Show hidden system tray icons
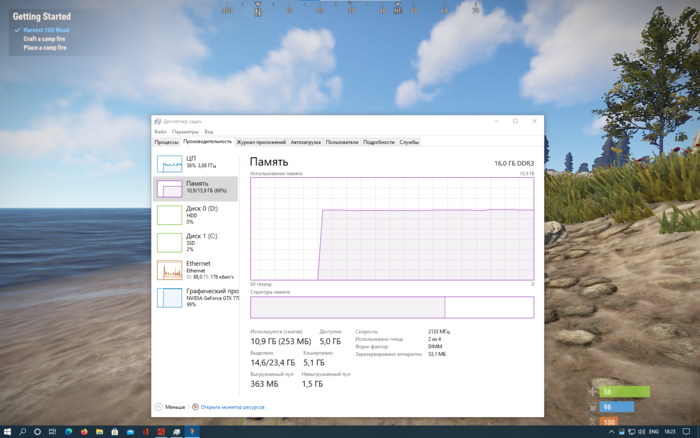 point(611,432)
